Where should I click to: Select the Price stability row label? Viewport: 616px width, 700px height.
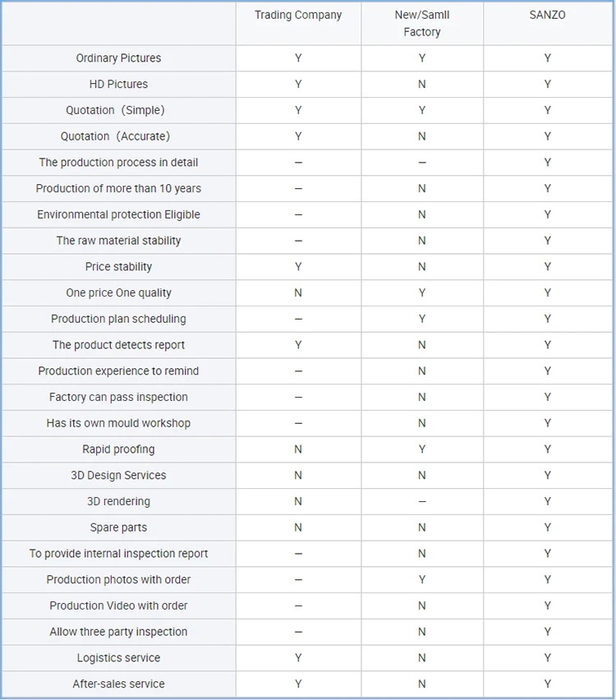coord(118,267)
